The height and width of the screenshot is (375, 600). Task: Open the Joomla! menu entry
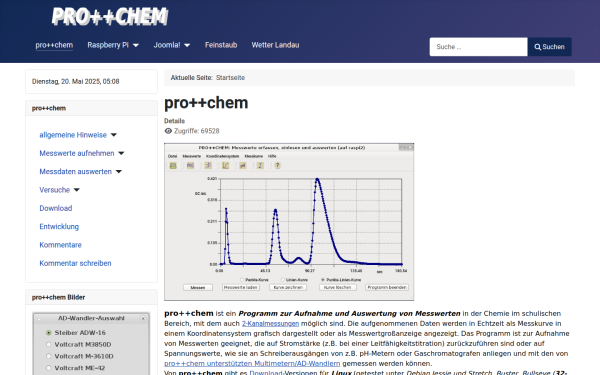(167, 45)
